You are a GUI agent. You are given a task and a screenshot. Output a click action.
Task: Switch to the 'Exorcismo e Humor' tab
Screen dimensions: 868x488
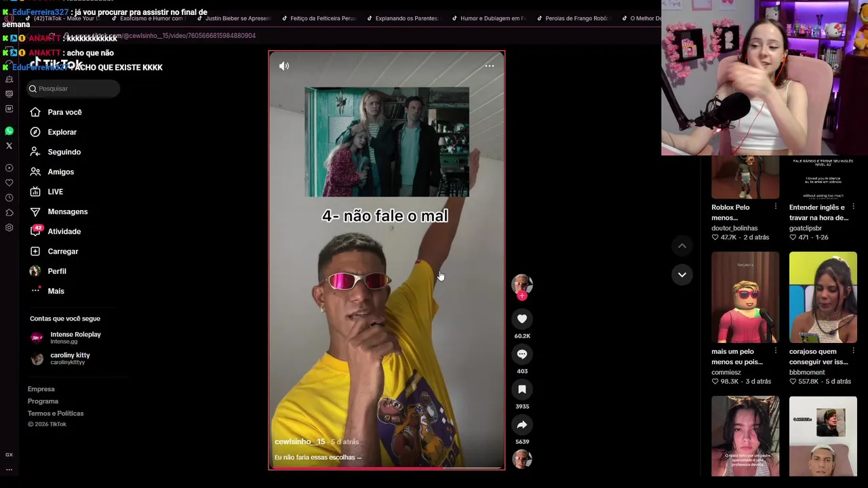pyautogui.click(x=149, y=18)
